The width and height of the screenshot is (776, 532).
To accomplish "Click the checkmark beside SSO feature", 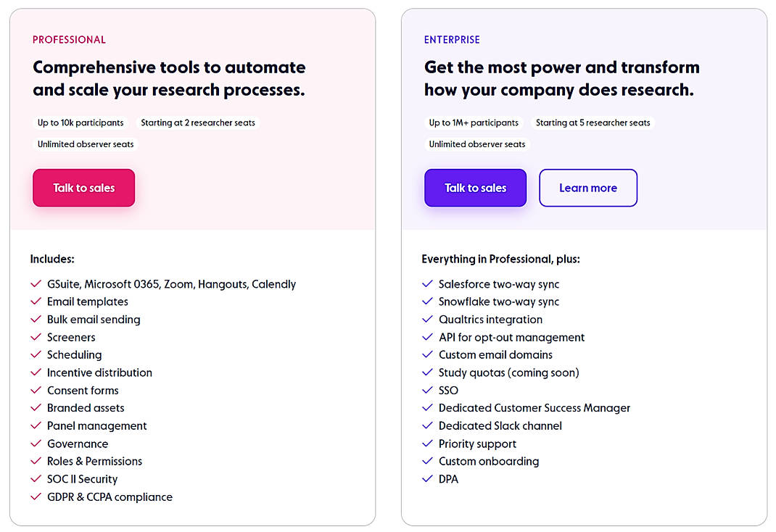I will [x=426, y=390].
